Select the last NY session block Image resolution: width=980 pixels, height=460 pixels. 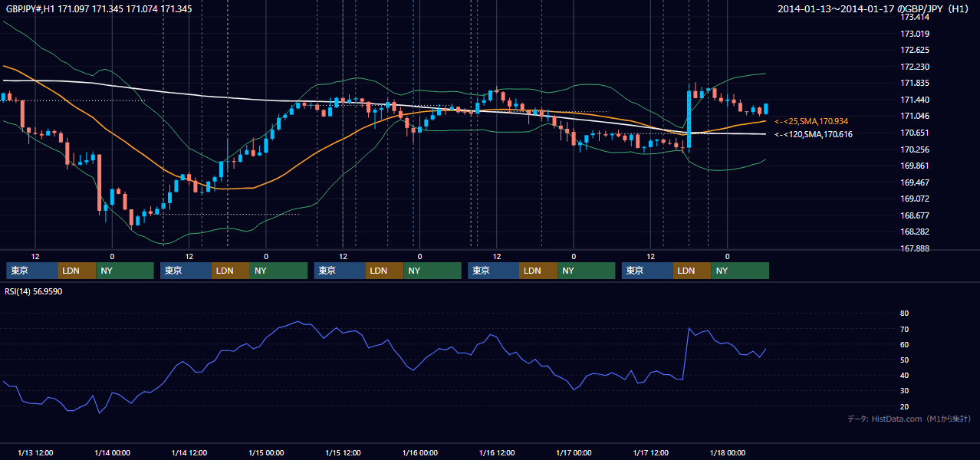740,271
